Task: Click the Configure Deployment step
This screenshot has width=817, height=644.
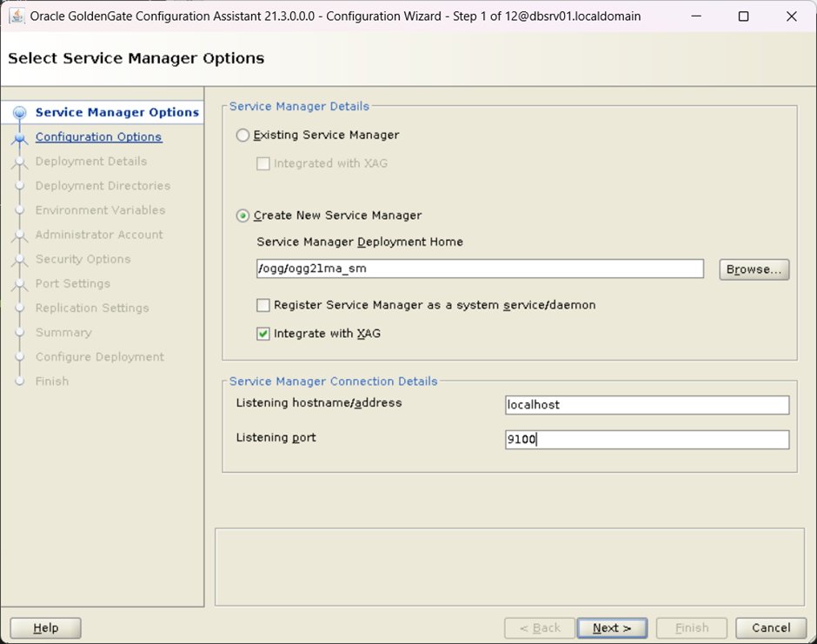Action: [100, 357]
